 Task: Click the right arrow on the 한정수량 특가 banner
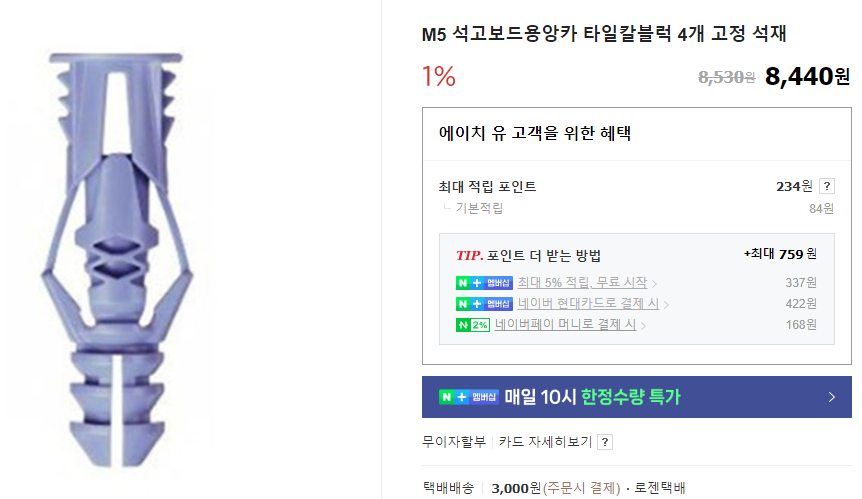(831, 397)
